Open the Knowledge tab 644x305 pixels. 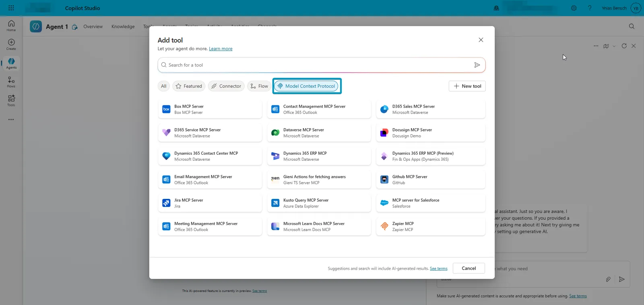pos(123,27)
